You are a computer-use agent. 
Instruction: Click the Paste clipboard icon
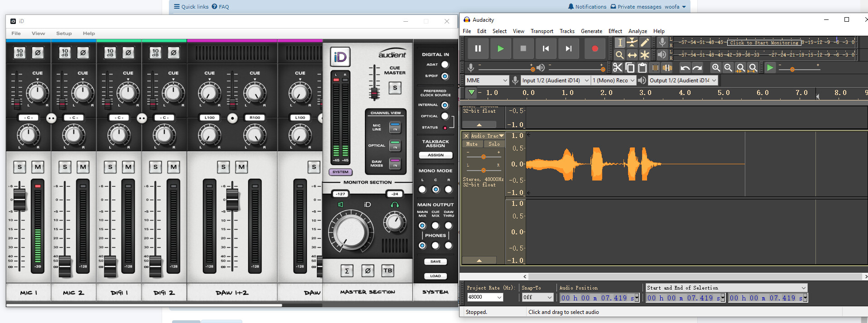(x=642, y=68)
